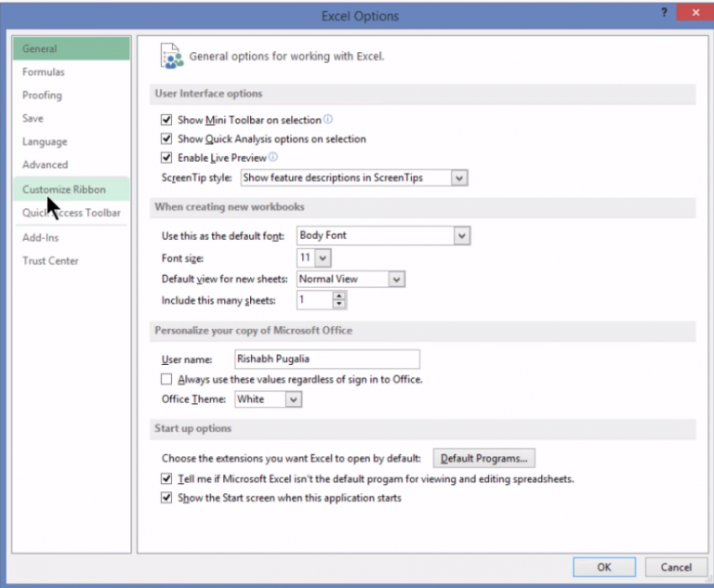Expand the Office Theme dropdown

click(294, 399)
